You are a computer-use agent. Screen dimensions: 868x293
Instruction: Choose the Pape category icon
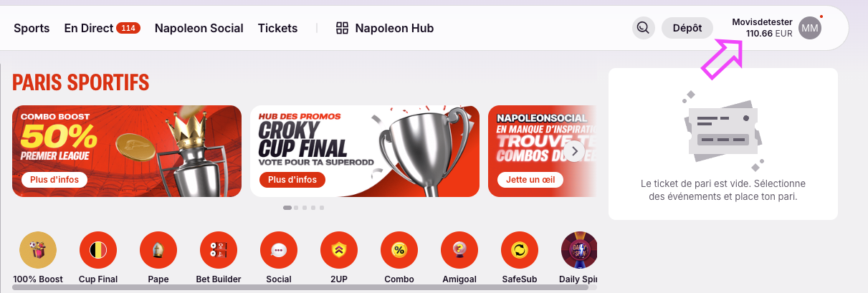click(158, 250)
